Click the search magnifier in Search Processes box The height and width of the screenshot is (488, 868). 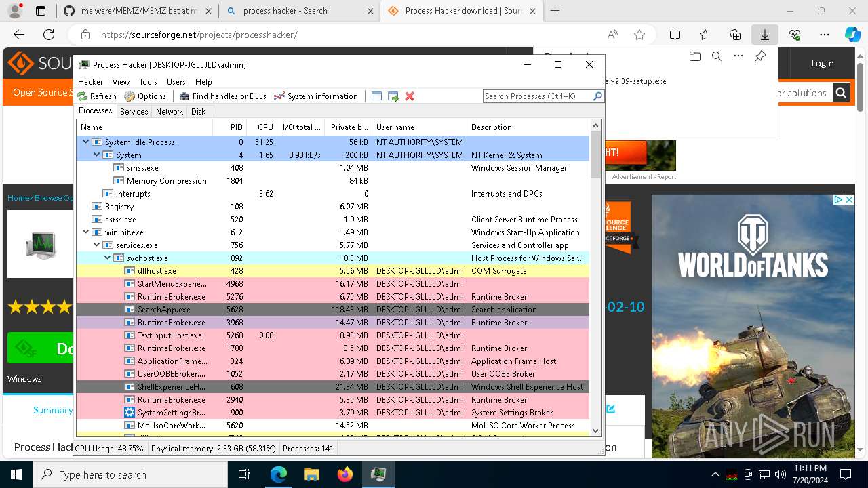pyautogui.click(x=597, y=96)
